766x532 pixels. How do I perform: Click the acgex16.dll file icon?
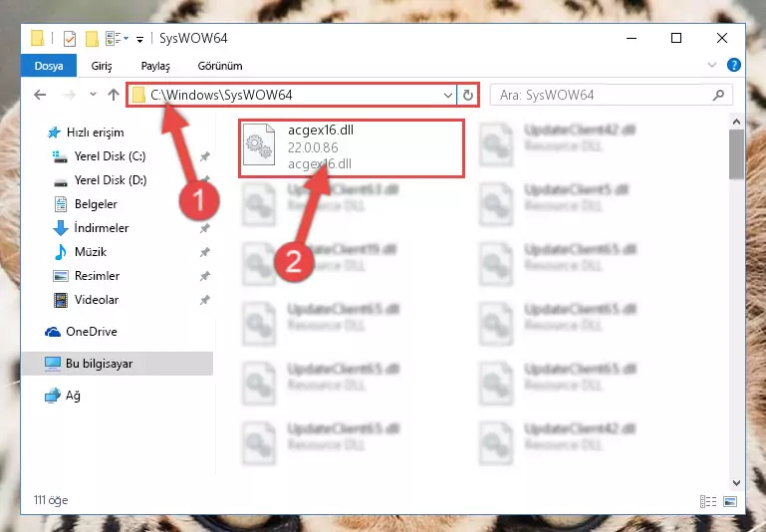259,144
